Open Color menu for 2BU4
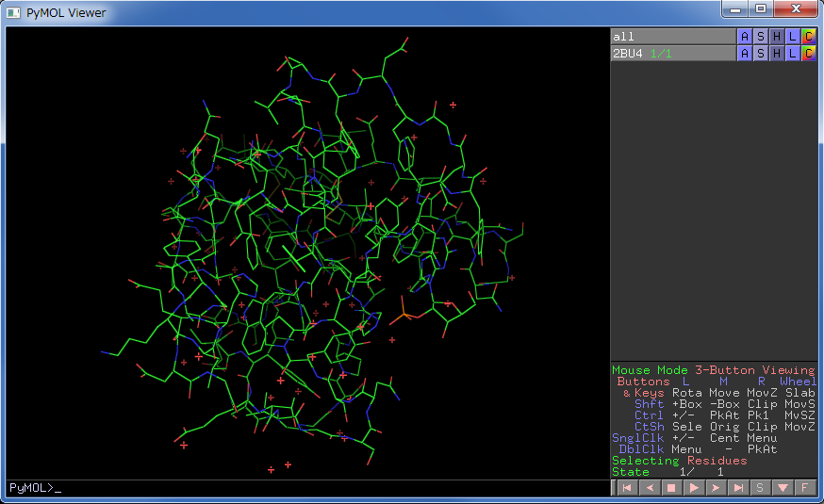The height and width of the screenshot is (504, 824). (809, 54)
